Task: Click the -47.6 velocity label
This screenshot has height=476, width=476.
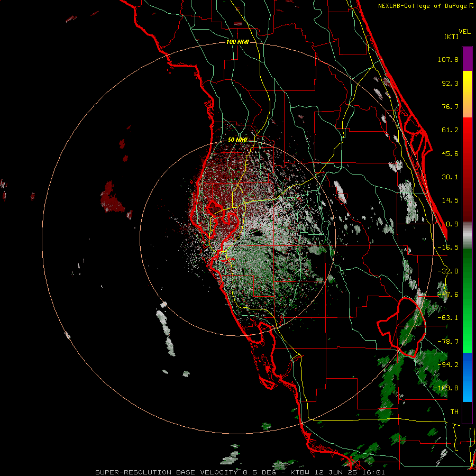Action: coord(448,295)
